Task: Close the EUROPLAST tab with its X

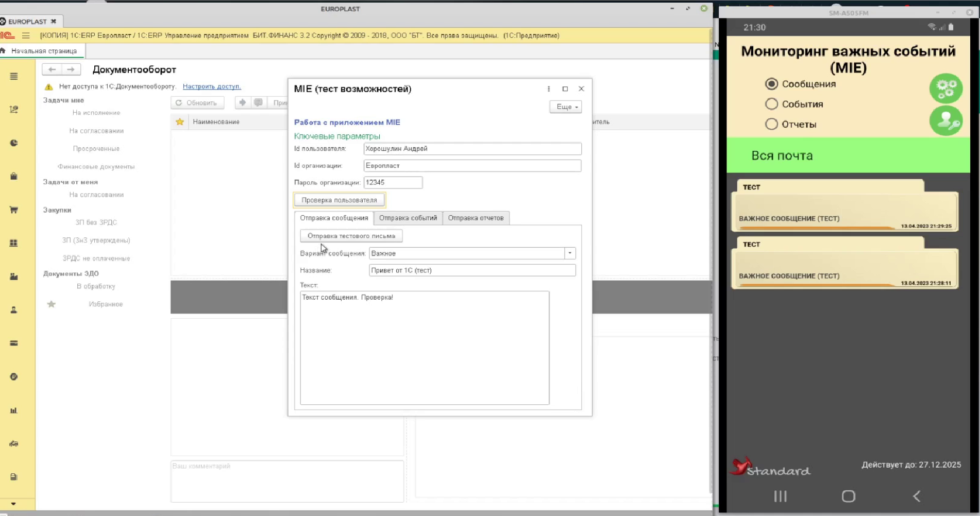Action: 53,22
